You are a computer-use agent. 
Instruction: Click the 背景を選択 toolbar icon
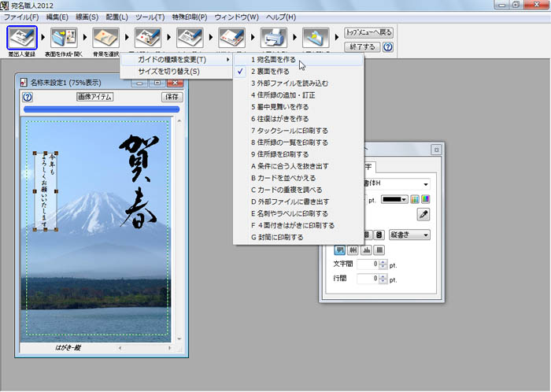pos(105,38)
